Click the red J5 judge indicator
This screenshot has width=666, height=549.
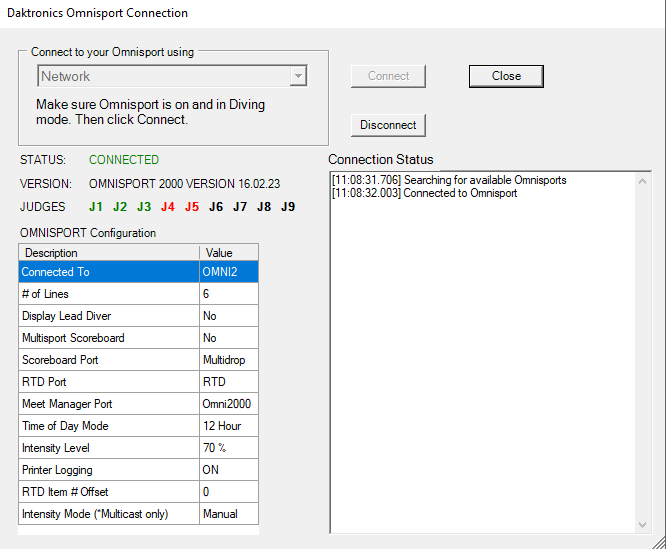tap(192, 207)
